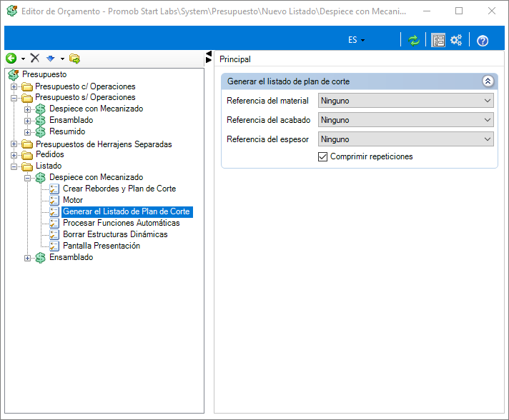Collapse the Listado folder
This screenshot has width=509, height=420.
tap(14, 166)
